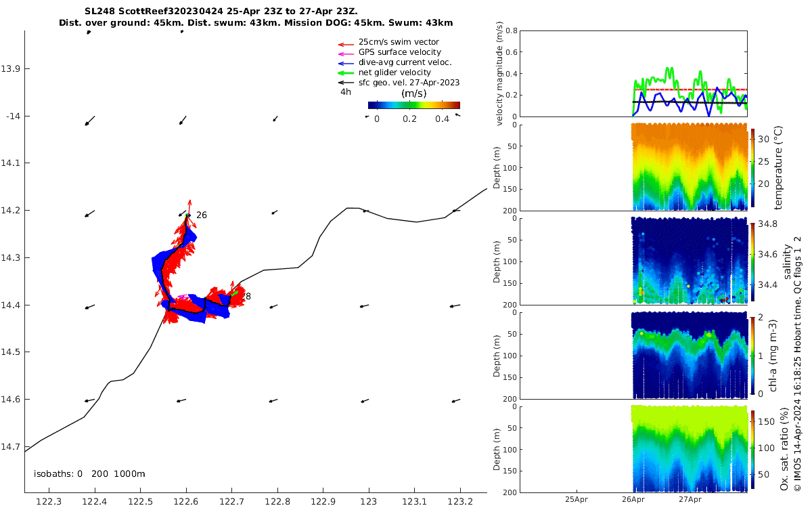The image size is (812, 508).
Task: Click the '34.8' tick on salinity colorbar
Action: coord(767,224)
